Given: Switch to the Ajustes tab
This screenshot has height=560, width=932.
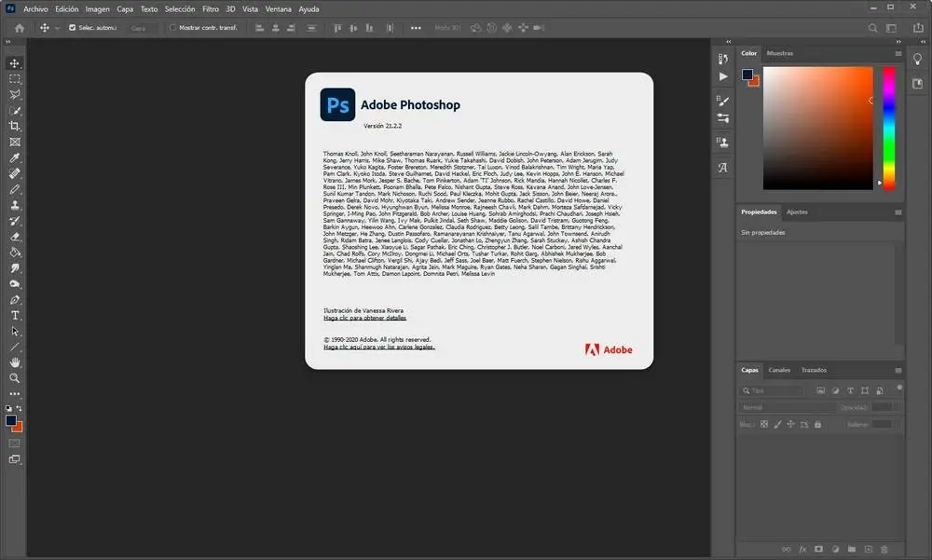Looking at the screenshot, I should coord(797,212).
